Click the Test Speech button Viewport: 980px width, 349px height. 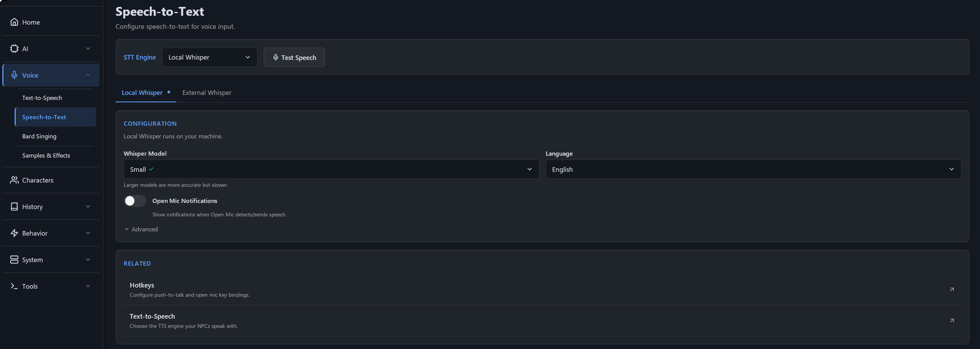pos(294,57)
